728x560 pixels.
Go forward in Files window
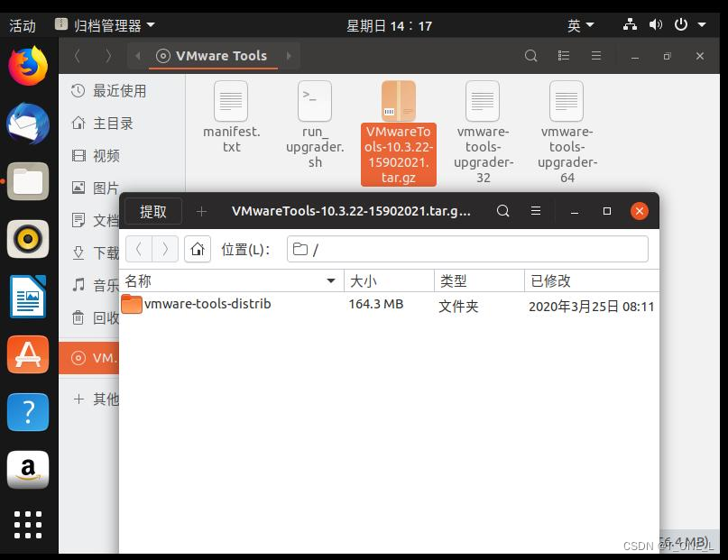(107, 56)
